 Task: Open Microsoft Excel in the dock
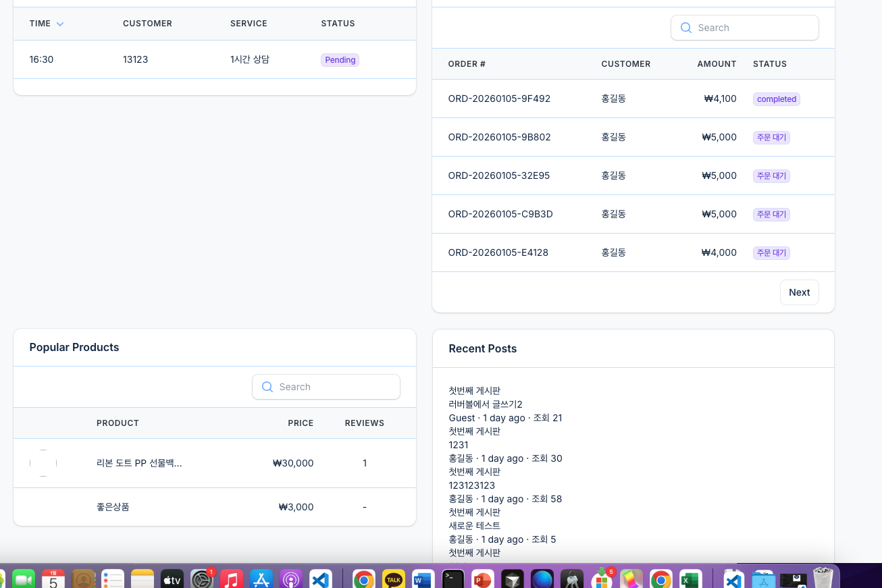(x=690, y=579)
